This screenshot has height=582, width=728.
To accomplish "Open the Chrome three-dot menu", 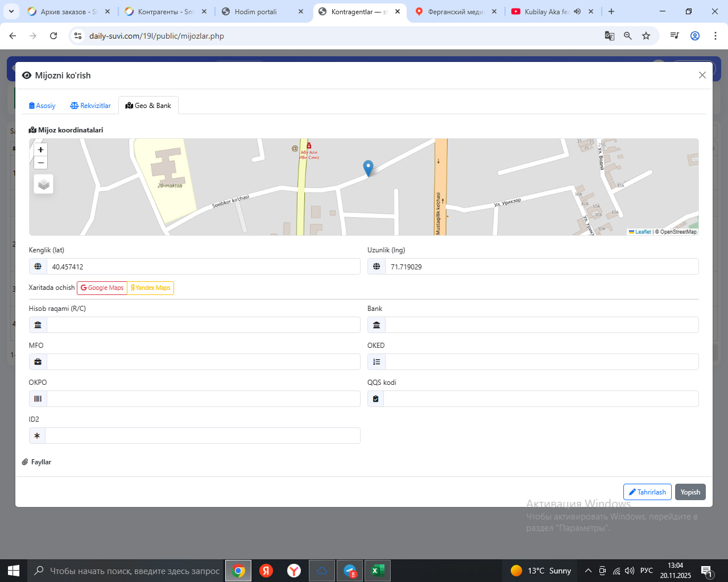I will tap(715, 36).
